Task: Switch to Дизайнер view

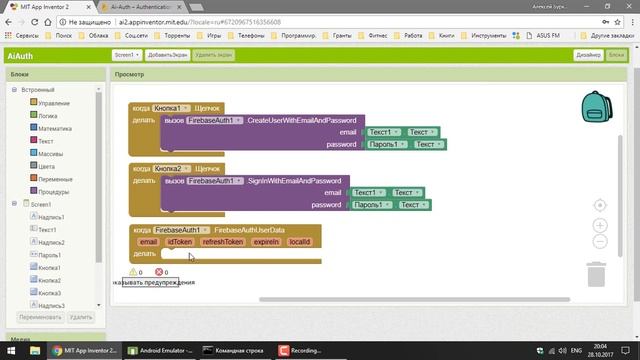Action: (x=588, y=55)
